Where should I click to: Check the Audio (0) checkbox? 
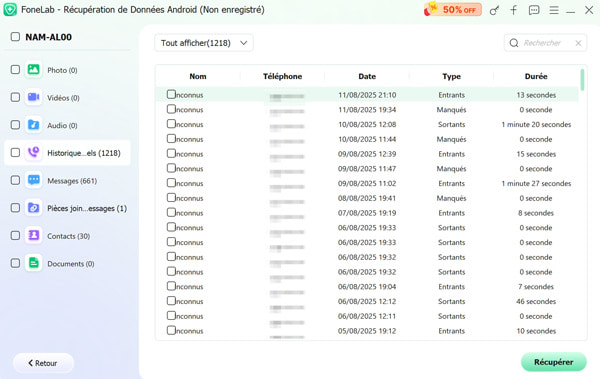15,125
